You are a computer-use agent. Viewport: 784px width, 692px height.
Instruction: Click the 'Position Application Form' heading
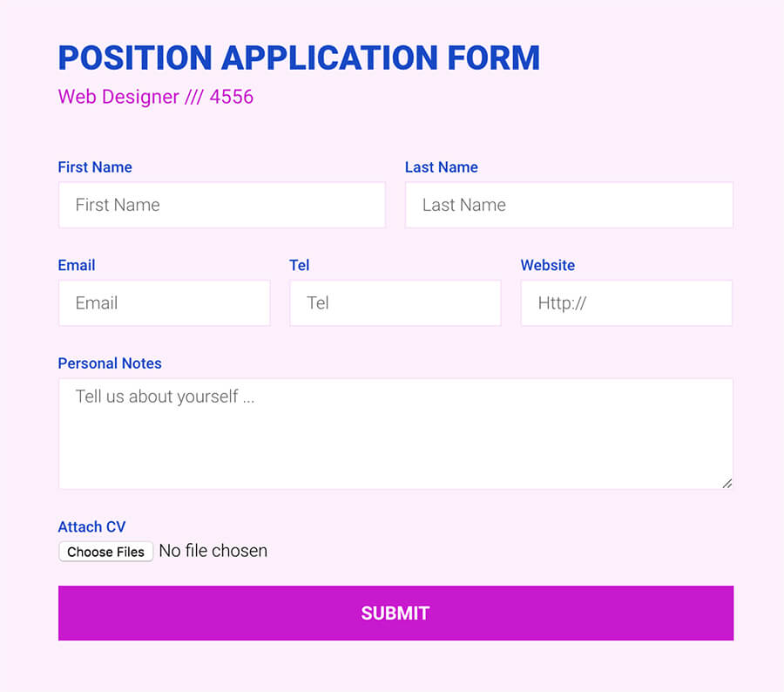(299, 58)
